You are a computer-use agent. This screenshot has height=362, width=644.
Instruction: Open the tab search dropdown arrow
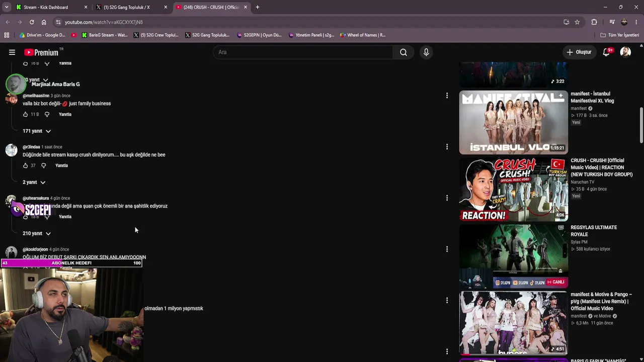(x=7, y=7)
